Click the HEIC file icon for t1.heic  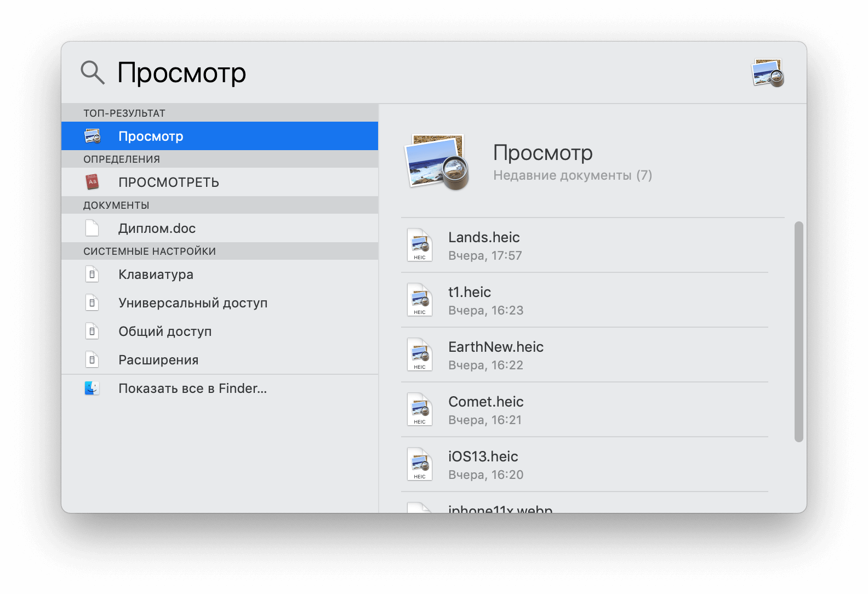tap(420, 300)
